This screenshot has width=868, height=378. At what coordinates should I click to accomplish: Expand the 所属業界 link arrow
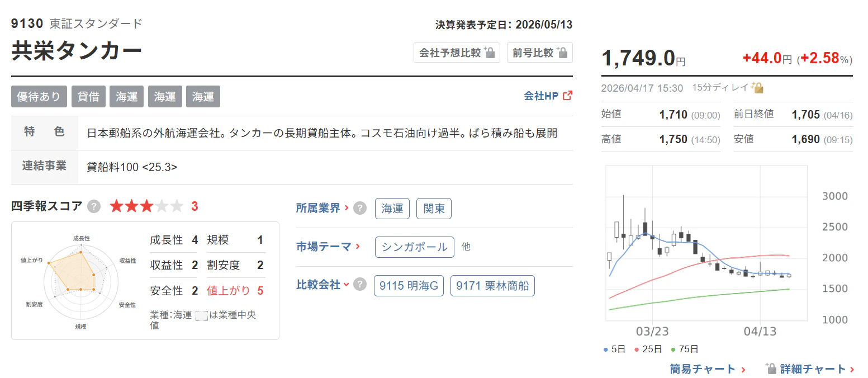(347, 208)
